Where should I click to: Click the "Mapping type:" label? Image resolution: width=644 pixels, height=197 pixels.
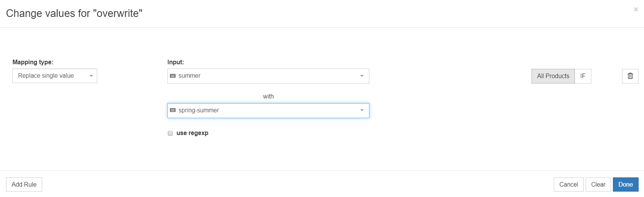33,62
